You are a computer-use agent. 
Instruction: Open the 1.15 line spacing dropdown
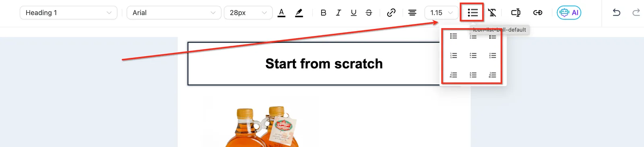point(442,13)
